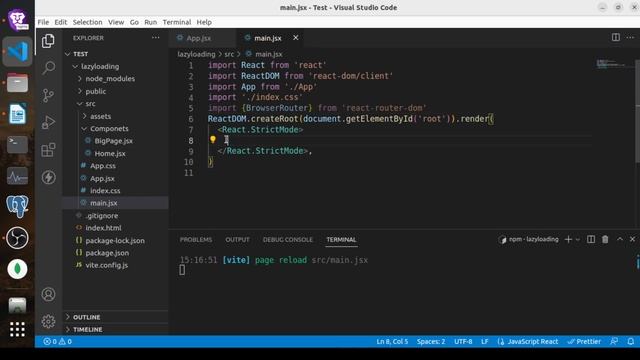Expand the node_modules folder
Image resolution: width=640 pixels, height=360 pixels.
click(x=110, y=78)
